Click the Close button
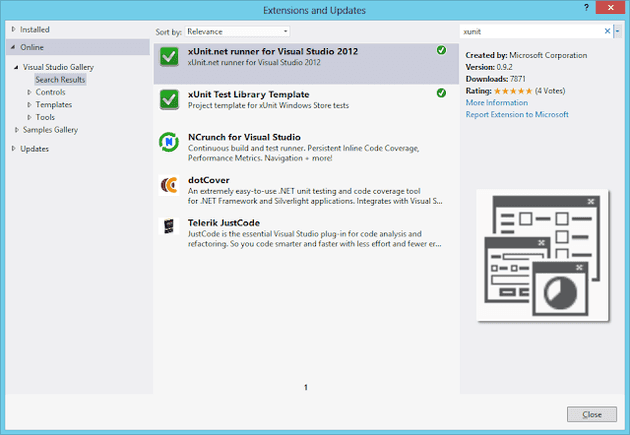The height and width of the screenshot is (435, 630). [592, 414]
